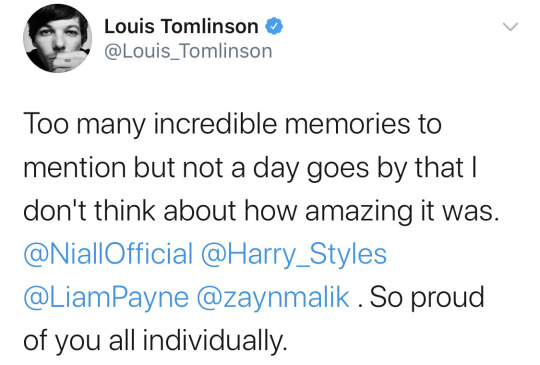Viewport: 540px width, 365px height.
Task: Select the @zaynmalik mention
Action: click(x=273, y=298)
